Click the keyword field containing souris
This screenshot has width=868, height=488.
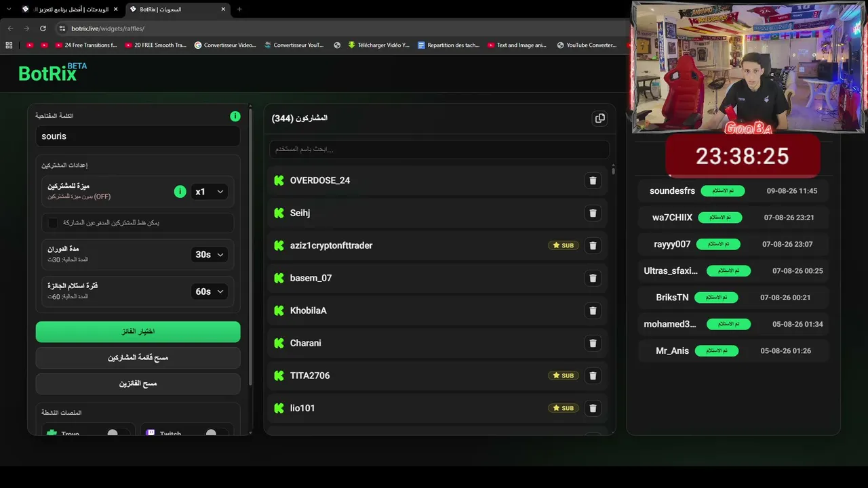point(138,136)
